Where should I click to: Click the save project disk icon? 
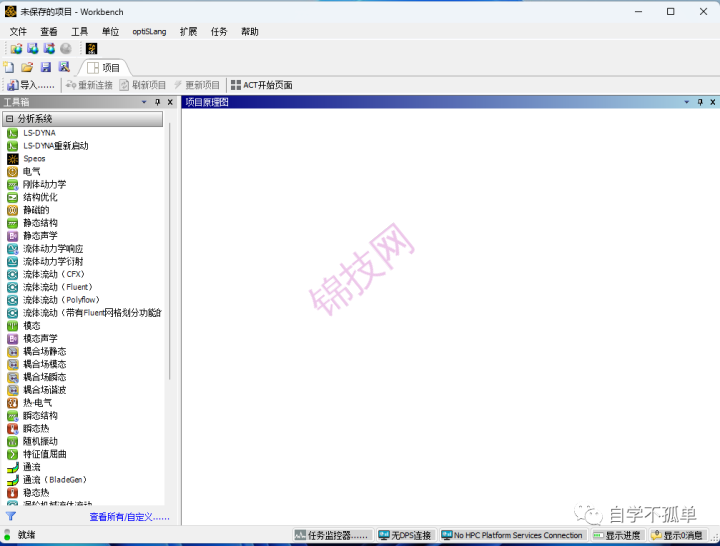45,68
